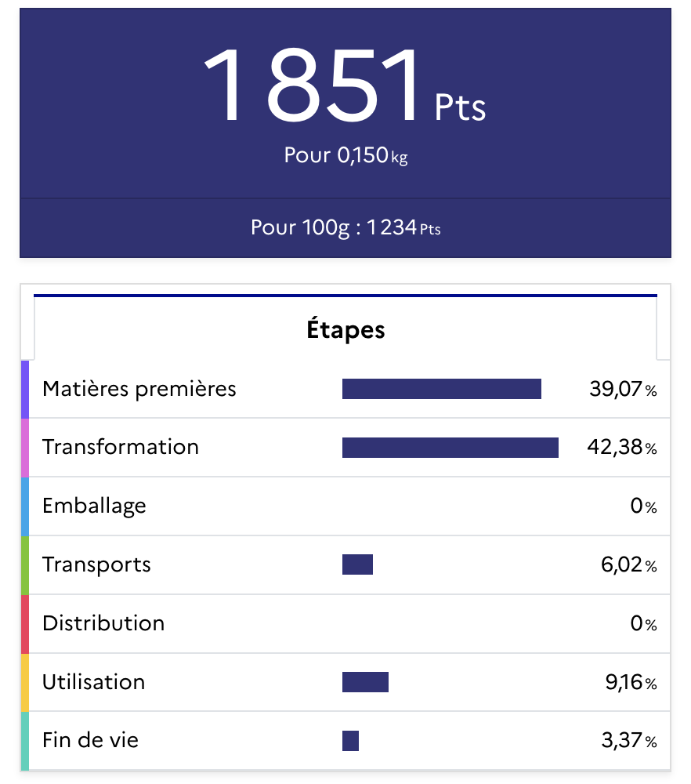Click the yellow Utilisation color strip
This screenshot has height=784, width=691.
click(x=25, y=683)
